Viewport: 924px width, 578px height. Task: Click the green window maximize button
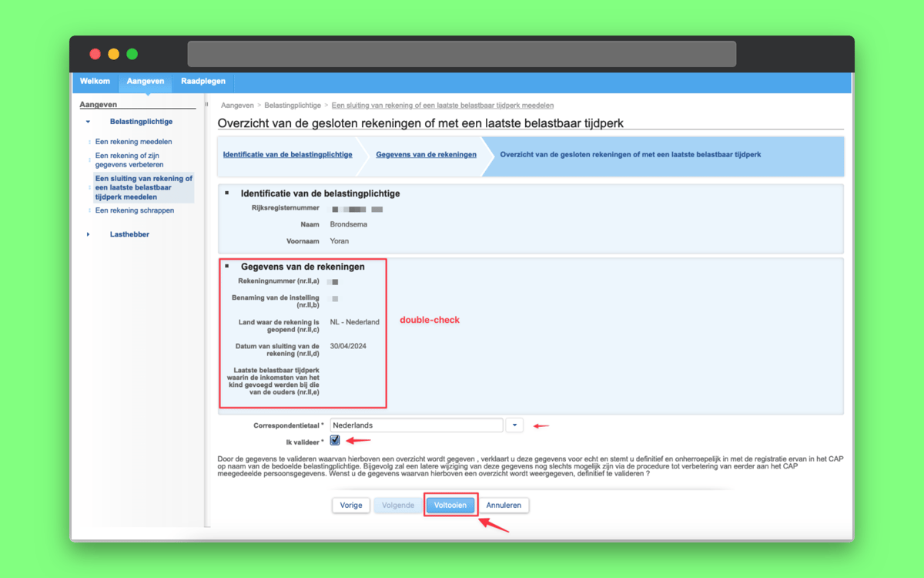coord(132,54)
